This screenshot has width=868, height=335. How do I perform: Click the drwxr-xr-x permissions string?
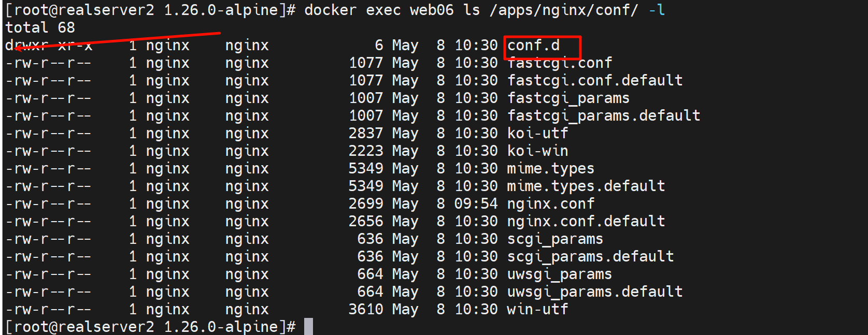(49, 46)
